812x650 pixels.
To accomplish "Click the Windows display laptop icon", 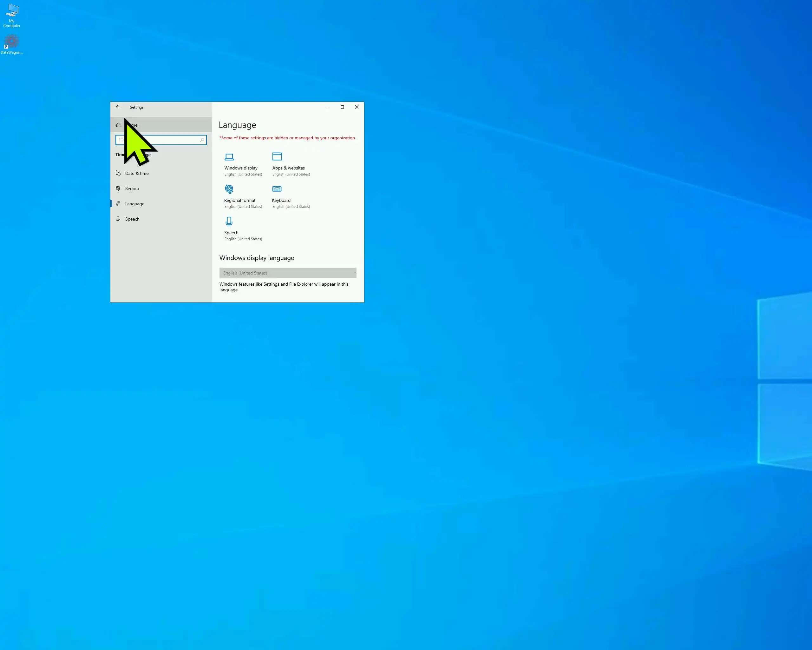I will [x=229, y=157].
